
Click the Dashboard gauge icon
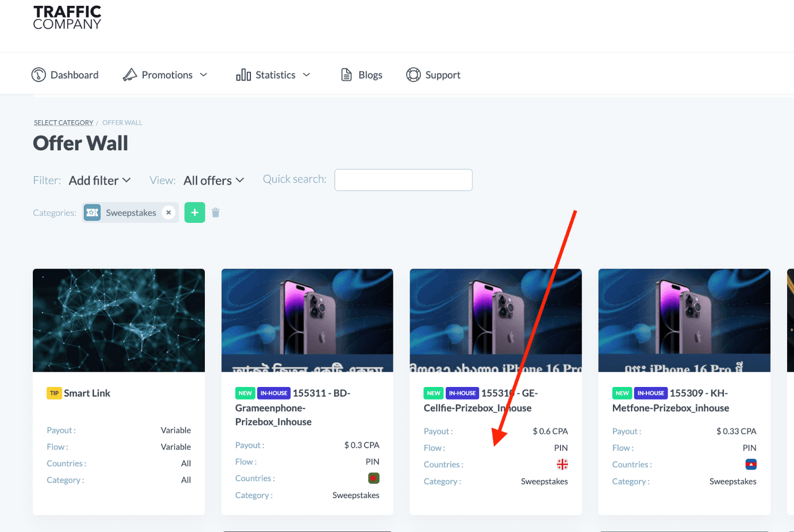pyautogui.click(x=39, y=75)
